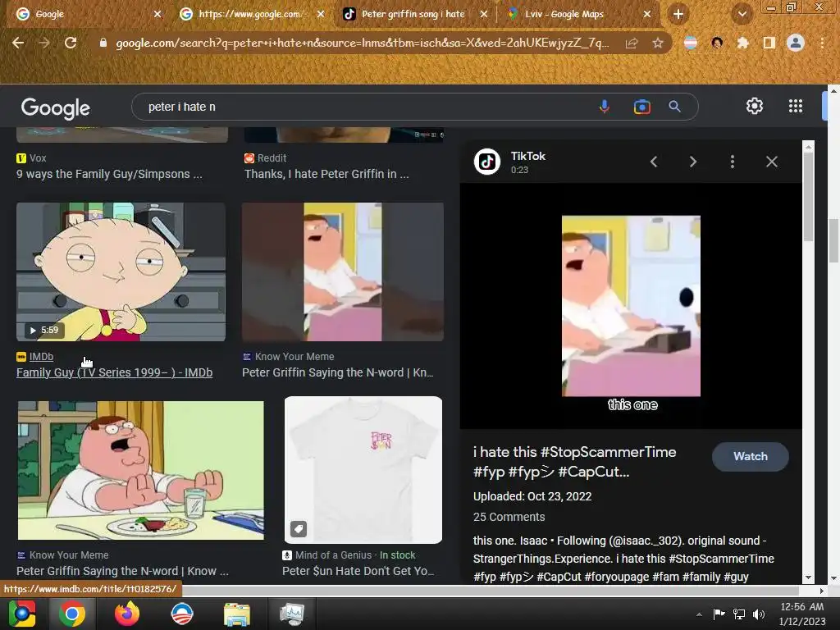Expand the tab search dropdown
Image resolution: width=840 pixels, height=630 pixels.
click(742, 15)
